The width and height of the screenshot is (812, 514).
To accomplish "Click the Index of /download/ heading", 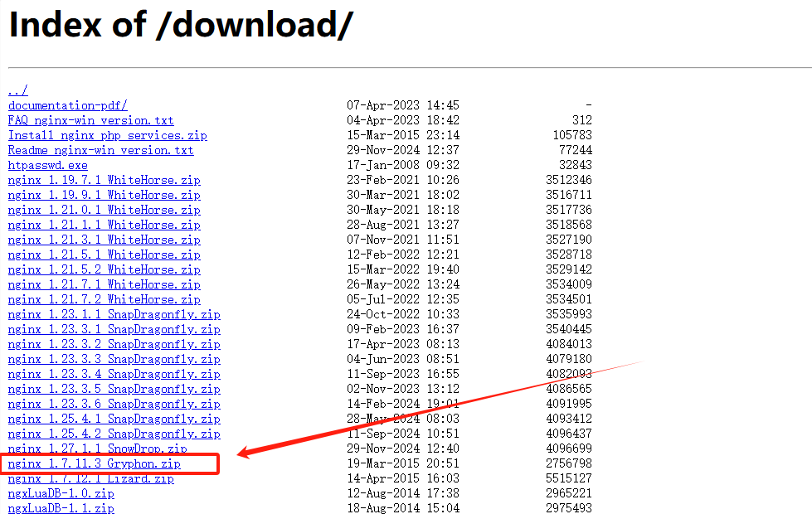I will [x=182, y=24].
